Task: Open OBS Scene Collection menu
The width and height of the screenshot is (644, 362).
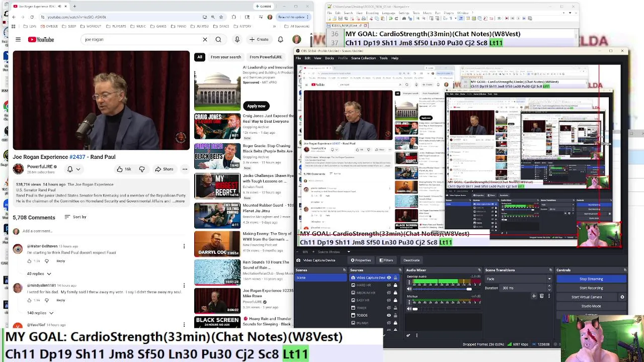Action: coord(363,58)
